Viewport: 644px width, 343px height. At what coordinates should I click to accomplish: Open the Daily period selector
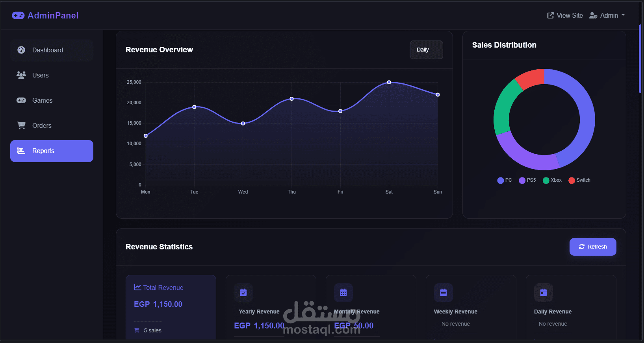pos(427,50)
